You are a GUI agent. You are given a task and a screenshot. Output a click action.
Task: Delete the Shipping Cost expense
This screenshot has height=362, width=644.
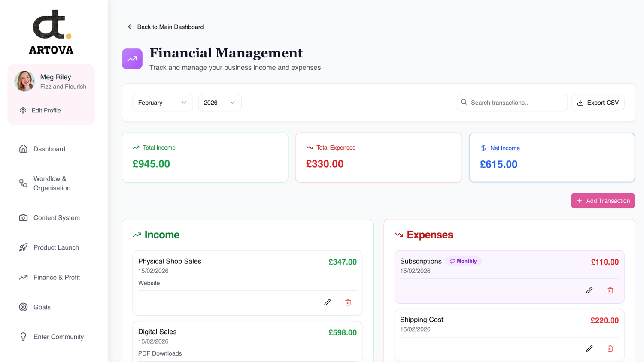610,349
